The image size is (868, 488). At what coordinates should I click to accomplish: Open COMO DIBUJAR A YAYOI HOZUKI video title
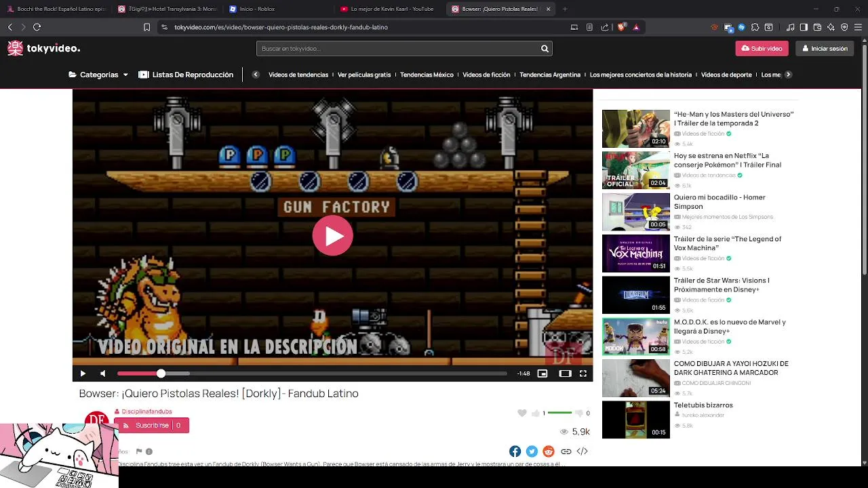[731, 368]
